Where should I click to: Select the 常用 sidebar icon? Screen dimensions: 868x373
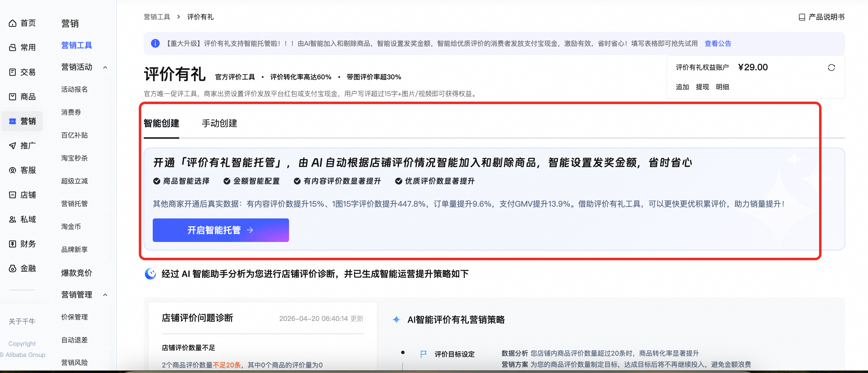pos(12,47)
